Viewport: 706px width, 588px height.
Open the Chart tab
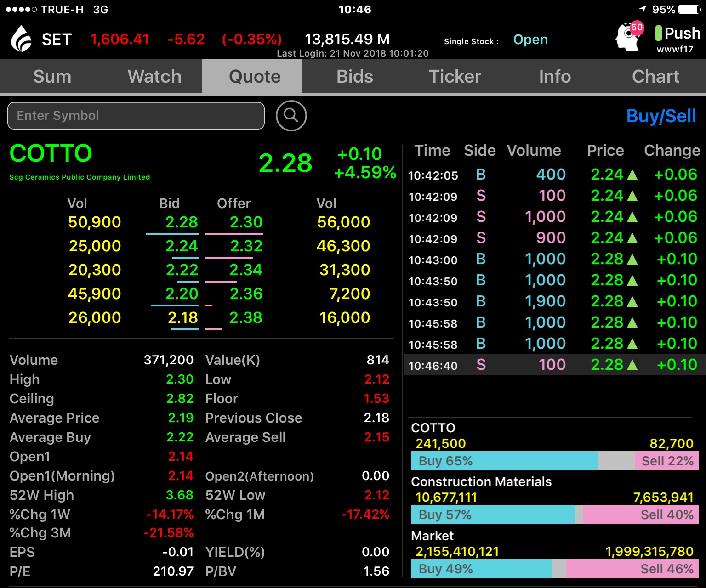(655, 76)
